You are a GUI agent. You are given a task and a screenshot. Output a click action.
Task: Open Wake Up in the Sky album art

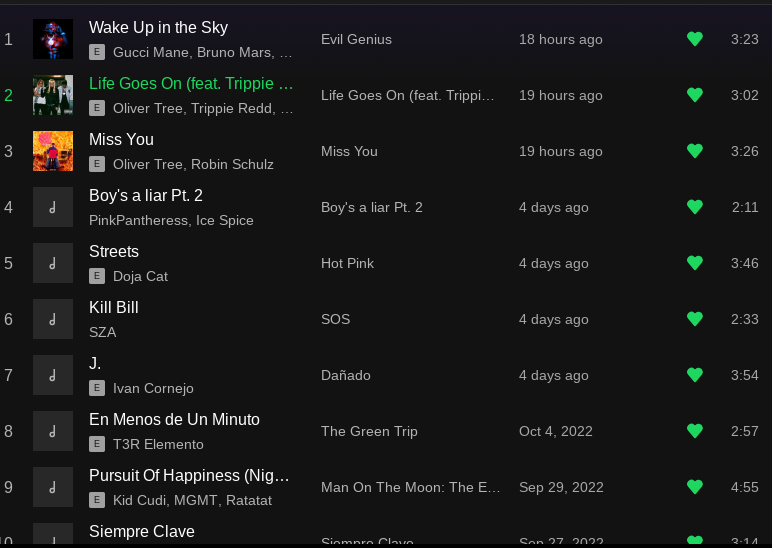(53, 39)
